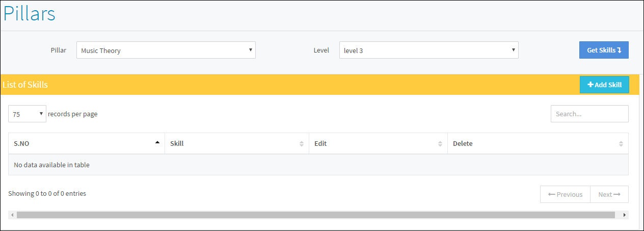Open the Level dropdown showing level 3
This screenshot has width=644, height=231.
[x=429, y=50]
